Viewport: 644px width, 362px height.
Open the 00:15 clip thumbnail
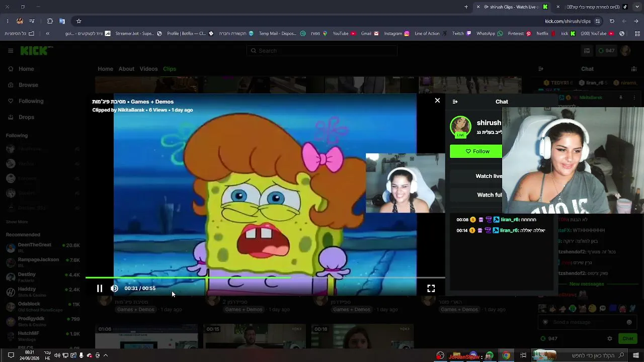(254, 336)
